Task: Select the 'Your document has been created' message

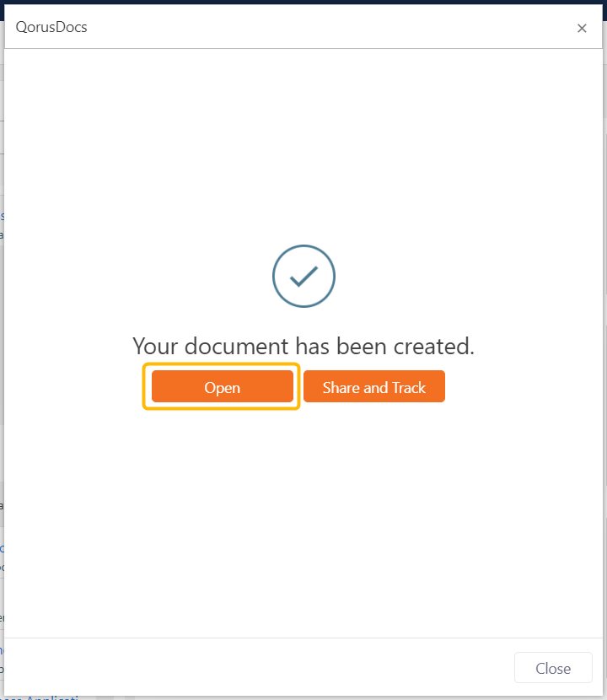Action: [x=303, y=346]
